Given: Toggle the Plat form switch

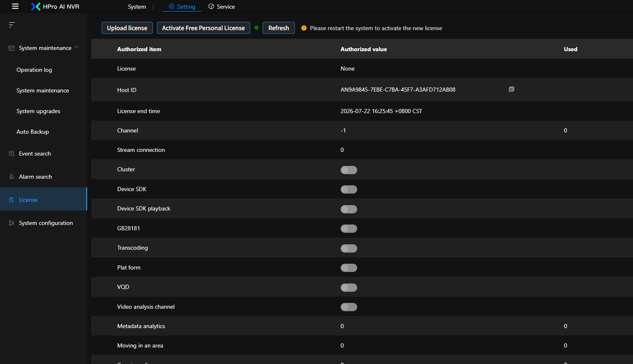Looking at the screenshot, I should point(349,268).
